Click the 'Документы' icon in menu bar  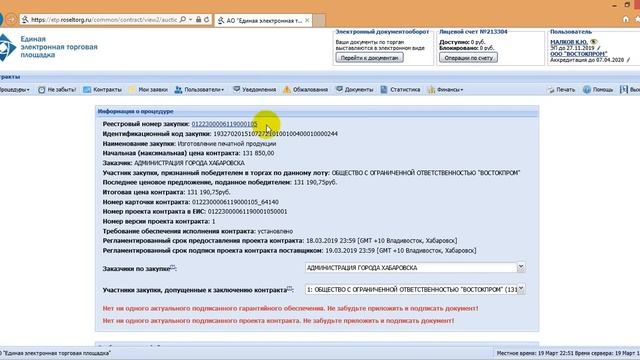pos(339,89)
